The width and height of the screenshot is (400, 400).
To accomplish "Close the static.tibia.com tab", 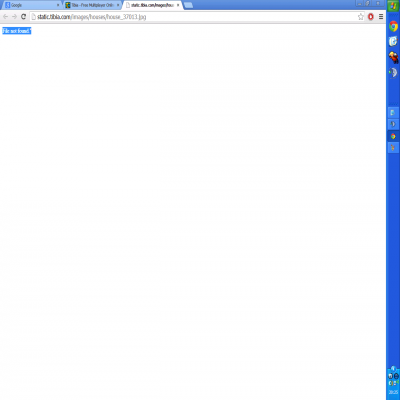I will click(x=178, y=5).
